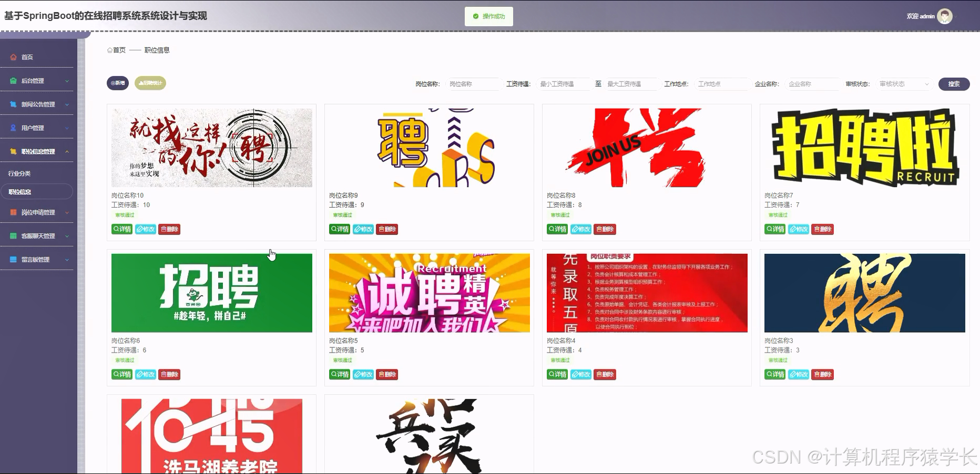Expand the 后台管理 menu chevron
The height and width of the screenshot is (474, 980).
click(67, 80)
